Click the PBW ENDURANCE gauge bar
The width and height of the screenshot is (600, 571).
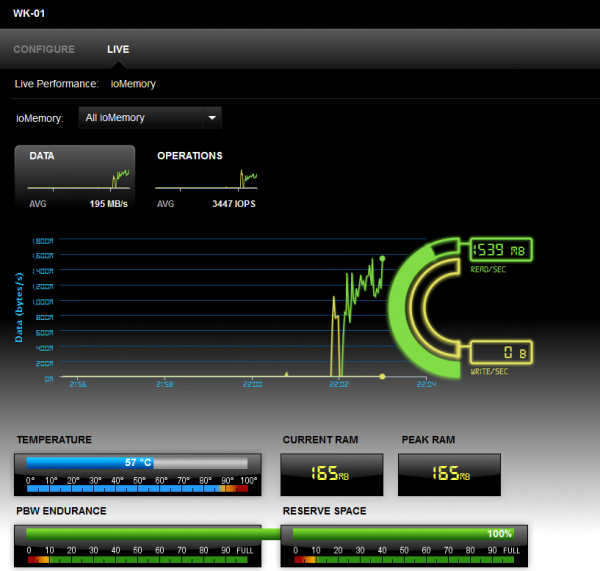click(x=137, y=534)
